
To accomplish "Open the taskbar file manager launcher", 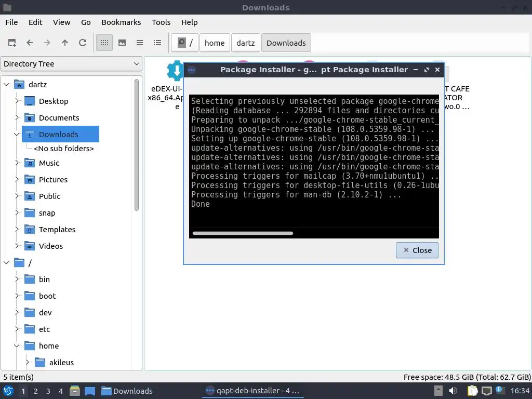I will 75,391.
